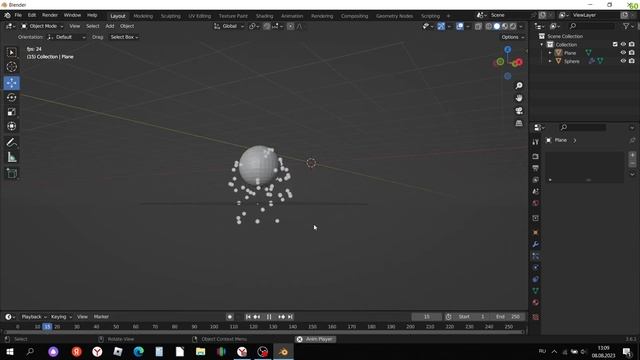Open the Render menu
The image size is (640, 360).
pos(50,15)
